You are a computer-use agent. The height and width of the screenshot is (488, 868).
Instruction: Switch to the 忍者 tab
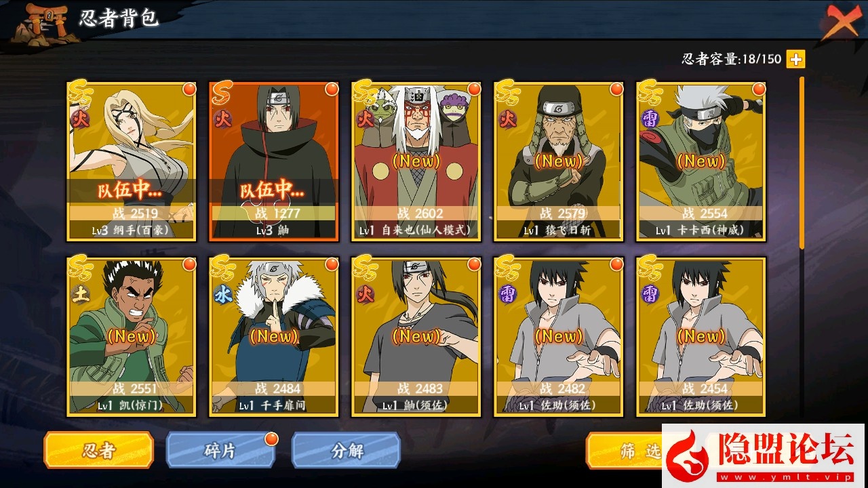click(x=98, y=451)
